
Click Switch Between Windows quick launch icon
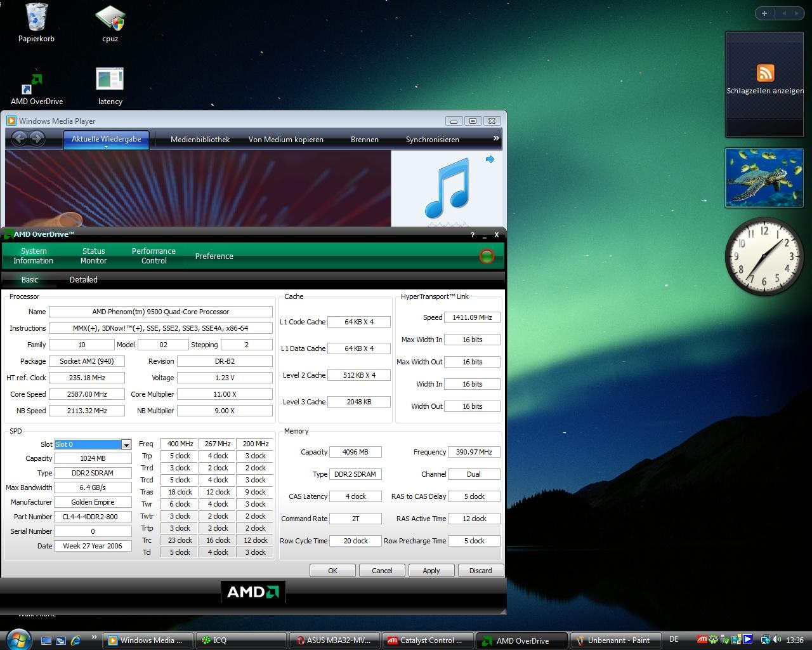click(61, 640)
